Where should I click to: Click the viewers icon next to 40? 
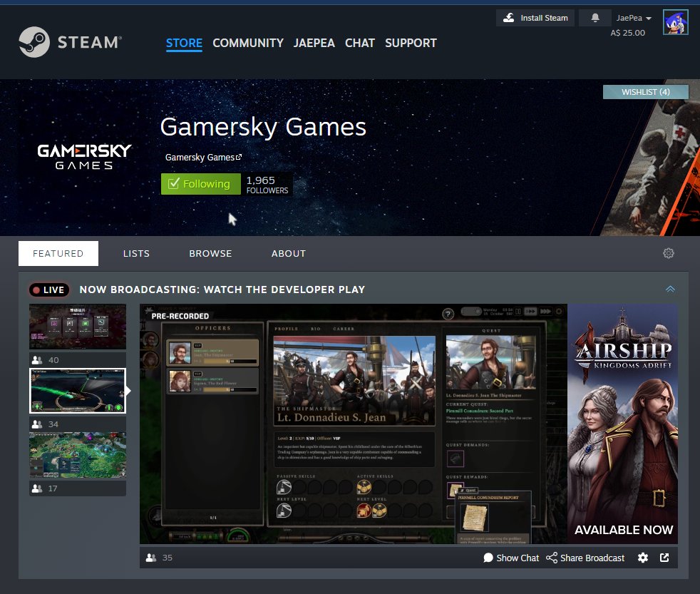37,360
